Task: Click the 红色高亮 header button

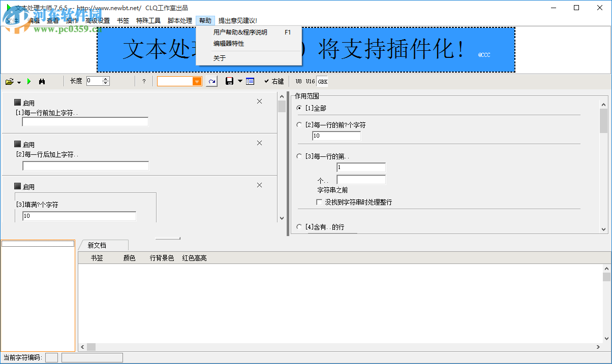Action: point(194,257)
